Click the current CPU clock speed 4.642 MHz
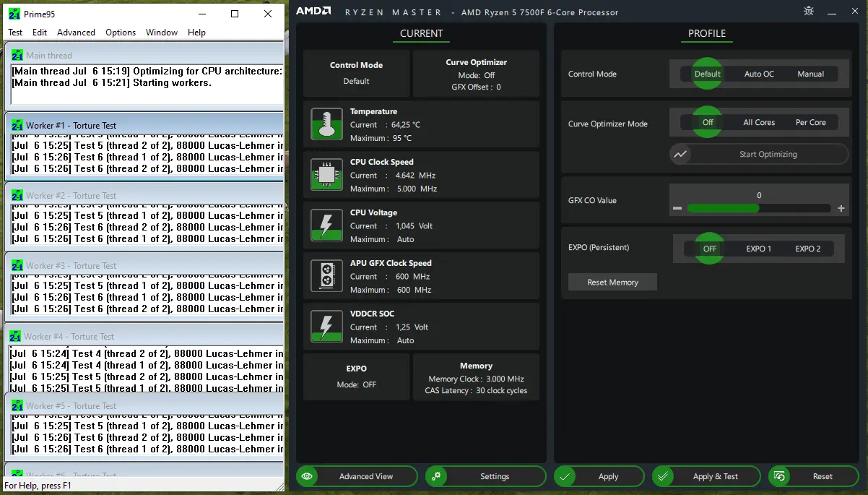 click(x=415, y=176)
